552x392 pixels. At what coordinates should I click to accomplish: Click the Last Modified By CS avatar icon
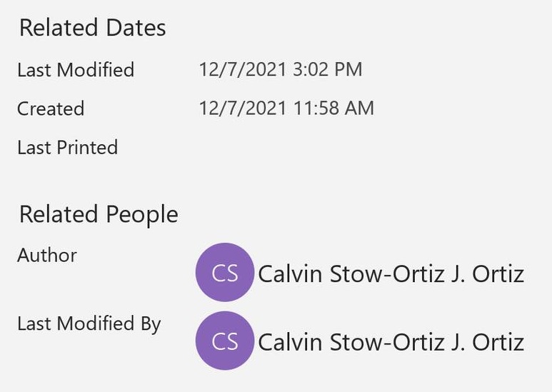pyautogui.click(x=225, y=341)
